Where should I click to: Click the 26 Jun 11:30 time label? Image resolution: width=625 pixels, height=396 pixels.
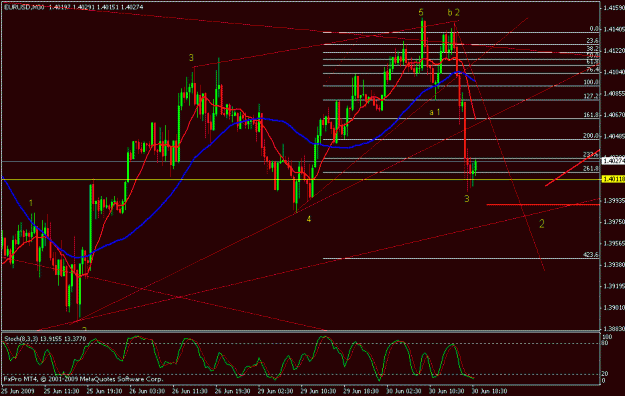point(190,391)
